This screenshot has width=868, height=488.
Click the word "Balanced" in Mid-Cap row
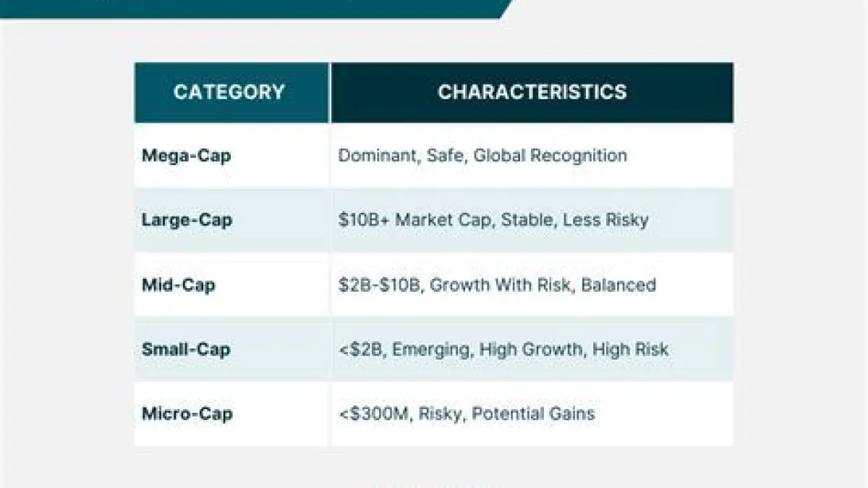(x=618, y=285)
